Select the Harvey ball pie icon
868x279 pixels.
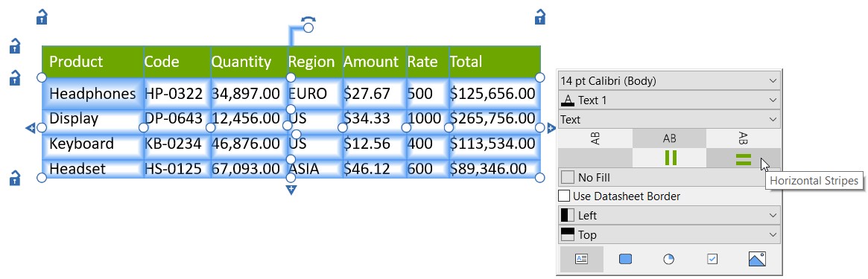click(x=669, y=259)
